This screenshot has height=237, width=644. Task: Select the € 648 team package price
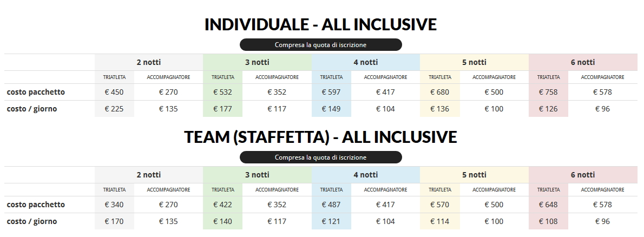(548, 205)
